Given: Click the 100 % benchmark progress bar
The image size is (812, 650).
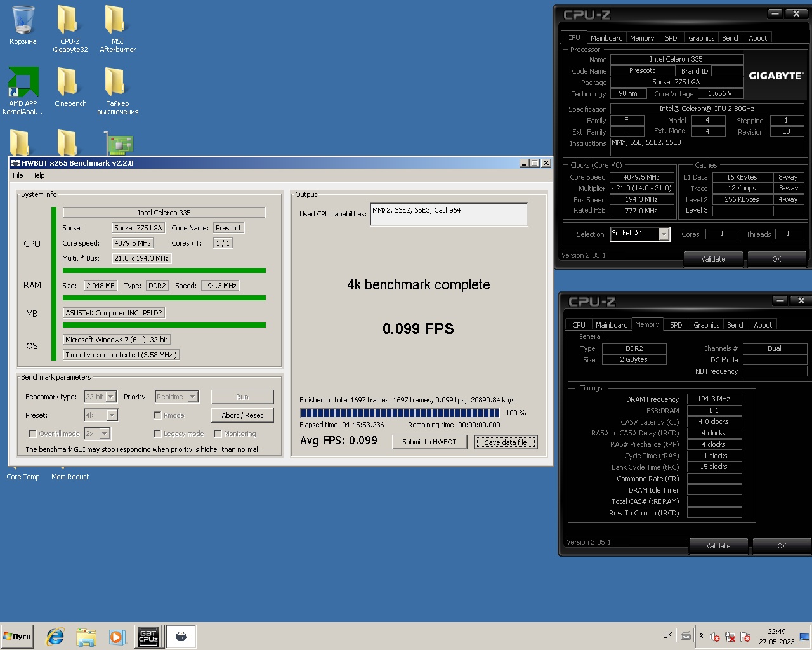Looking at the screenshot, I should click(400, 413).
